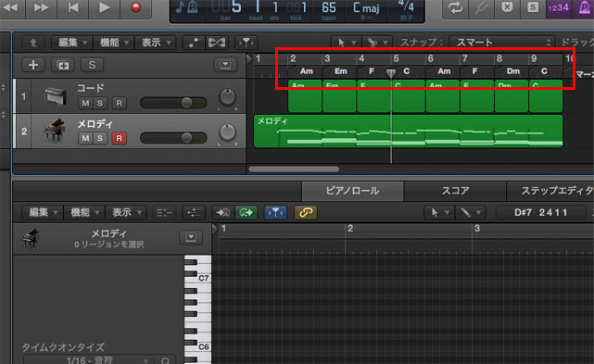Open the piano roll 機能 menu

(x=84, y=212)
